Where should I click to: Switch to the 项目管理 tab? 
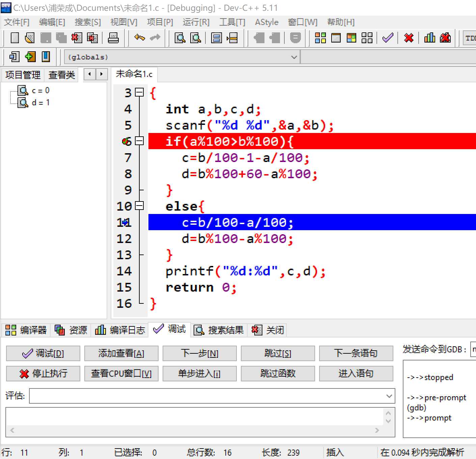click(23, 75)
